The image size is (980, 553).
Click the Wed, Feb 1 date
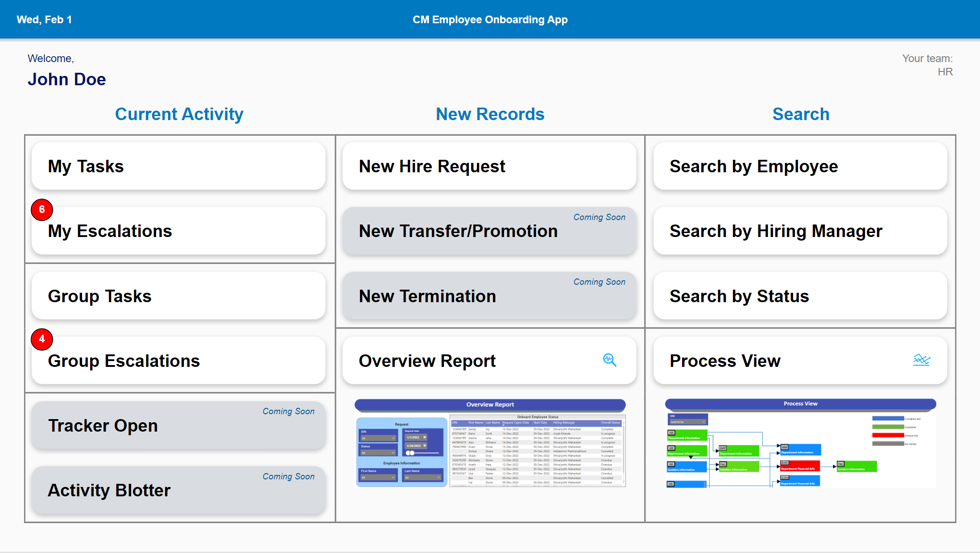click(44, 20)
